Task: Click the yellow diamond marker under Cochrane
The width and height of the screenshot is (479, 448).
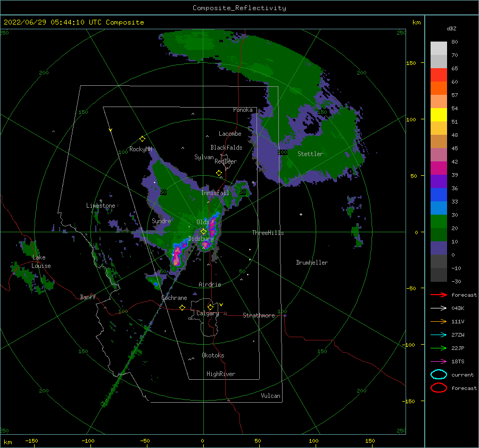Action: [182, 307]
